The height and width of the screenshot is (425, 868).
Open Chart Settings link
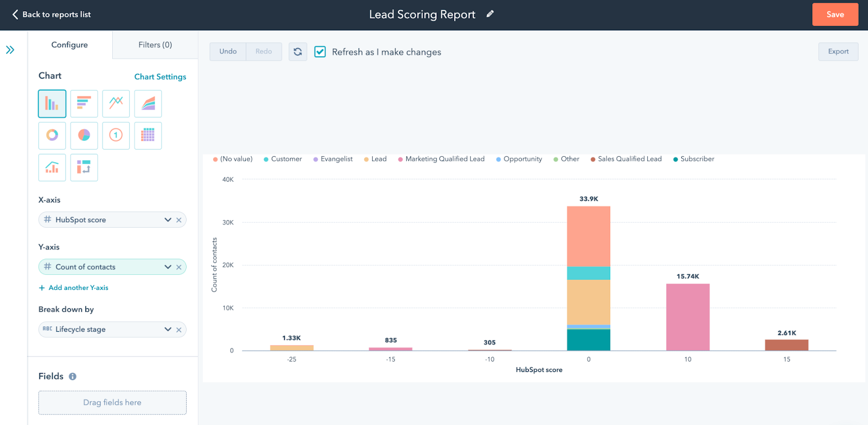pyautogui.click(x=160, y=77)
